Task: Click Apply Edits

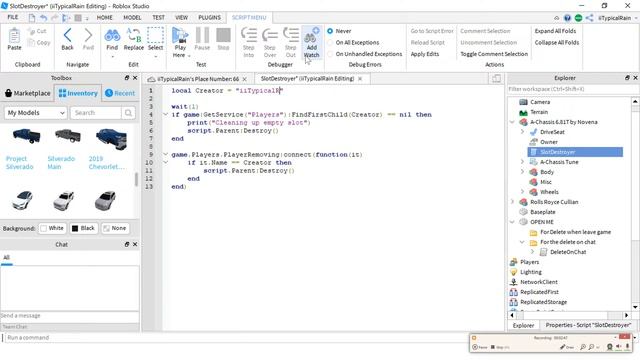Action: tap(424, 54)
